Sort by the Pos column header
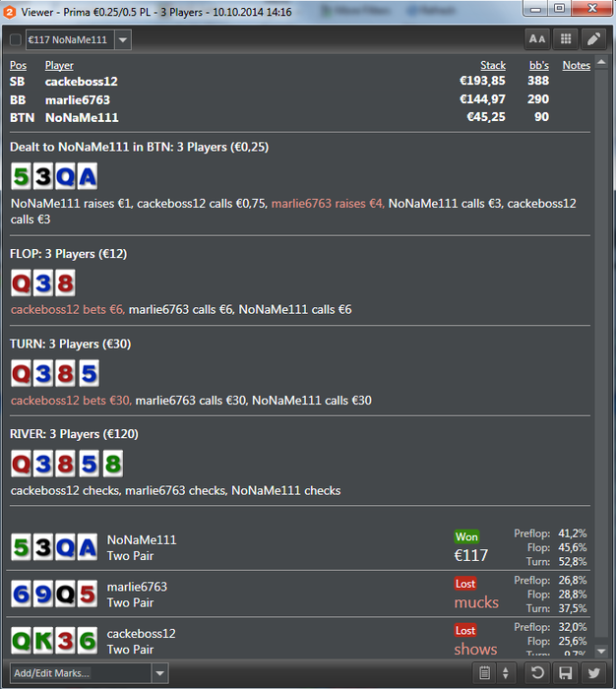This screenshot has width=616, height=689. pyautogui.click(x=18, y=66)
